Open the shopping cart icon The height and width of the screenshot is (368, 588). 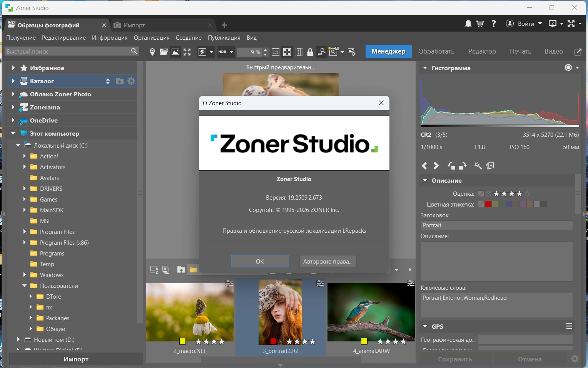click(x=480, y=24)
